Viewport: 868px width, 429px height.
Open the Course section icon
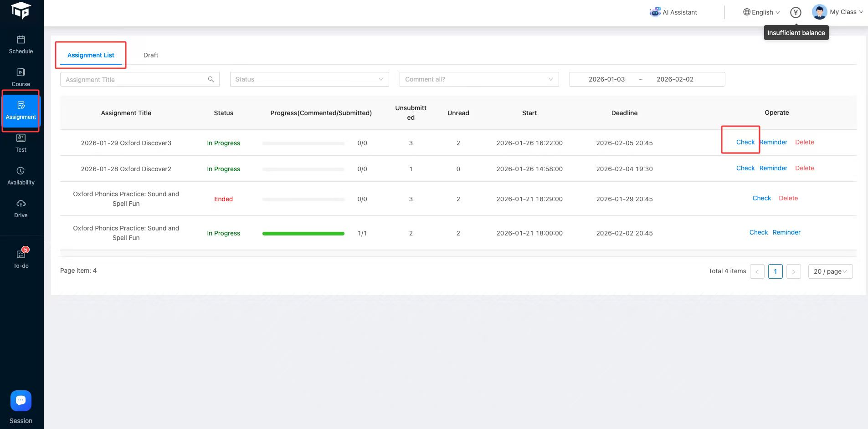21,73
